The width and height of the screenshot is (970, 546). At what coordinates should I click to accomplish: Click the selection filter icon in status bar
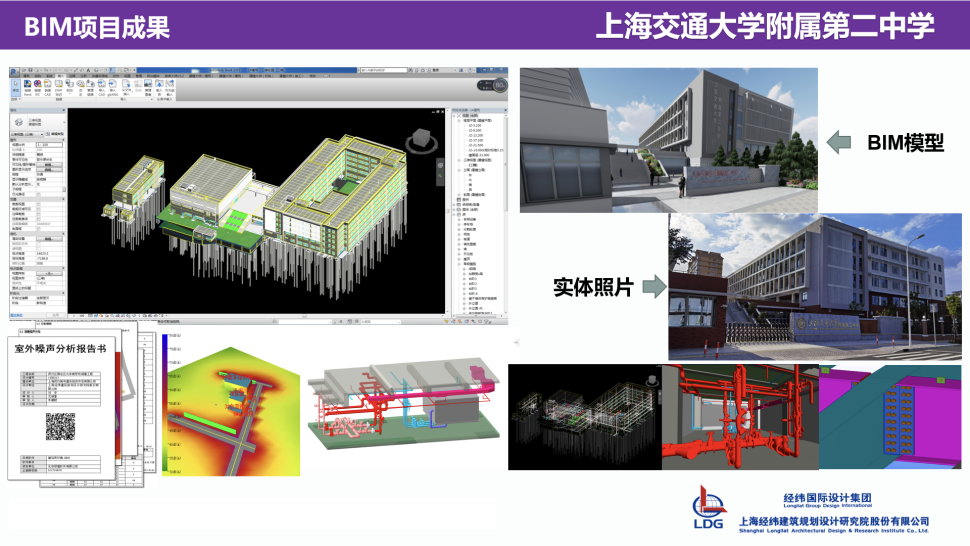pos(488,322)
